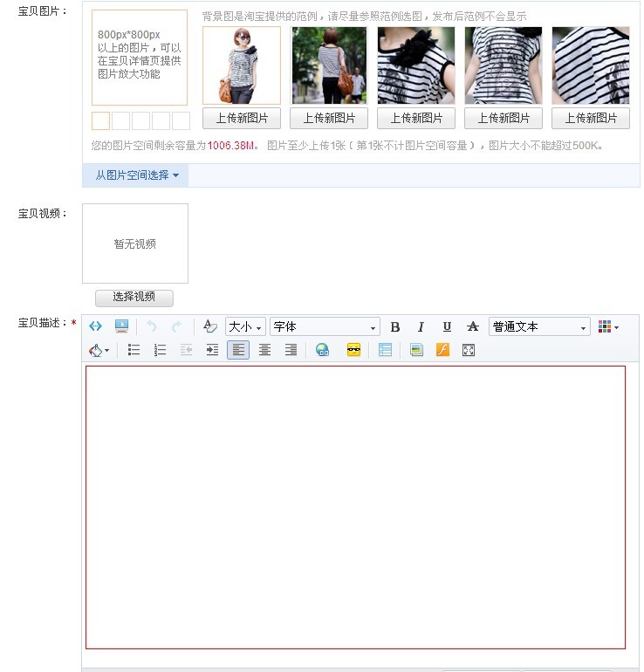Select the back-view street sample photo
This screenshot has height=672, width=644.
click(x=329, y=65)
